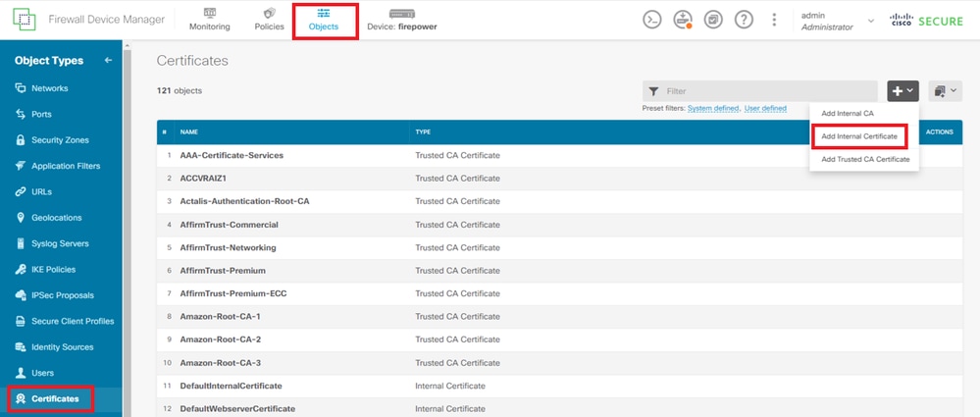This screenshot has width=980, height=417.
Task: Choose Add Internal CA menu option
Action: tap(848, 113)
